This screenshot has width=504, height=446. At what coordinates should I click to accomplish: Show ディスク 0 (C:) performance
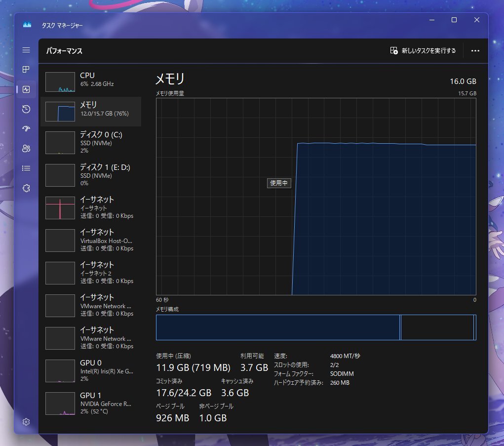point(91,142)
